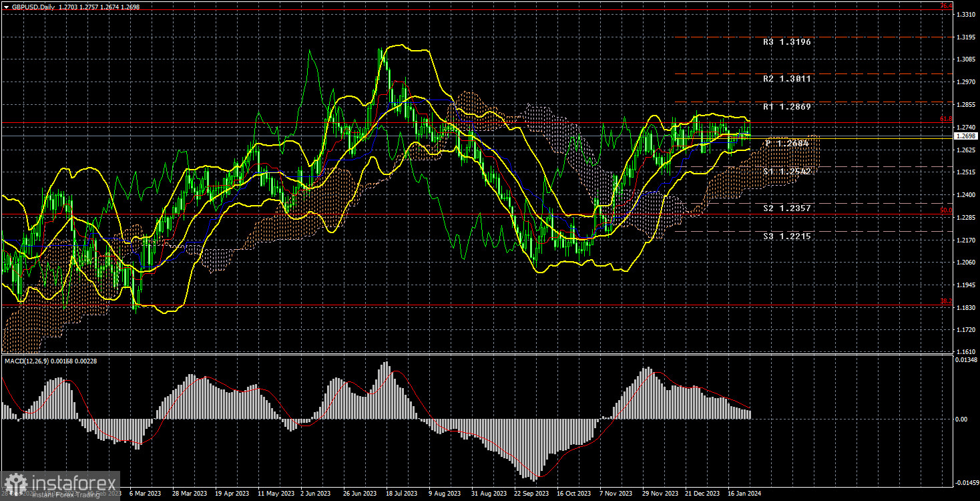Click the 1.1610 price axis value

coord(965,351)
